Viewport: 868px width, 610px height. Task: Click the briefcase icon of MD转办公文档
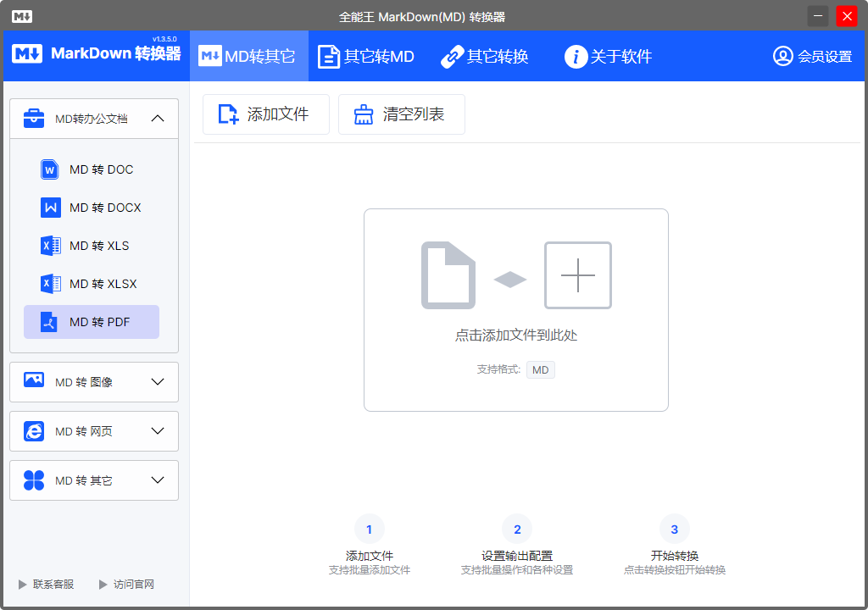[x=34, y=118]
